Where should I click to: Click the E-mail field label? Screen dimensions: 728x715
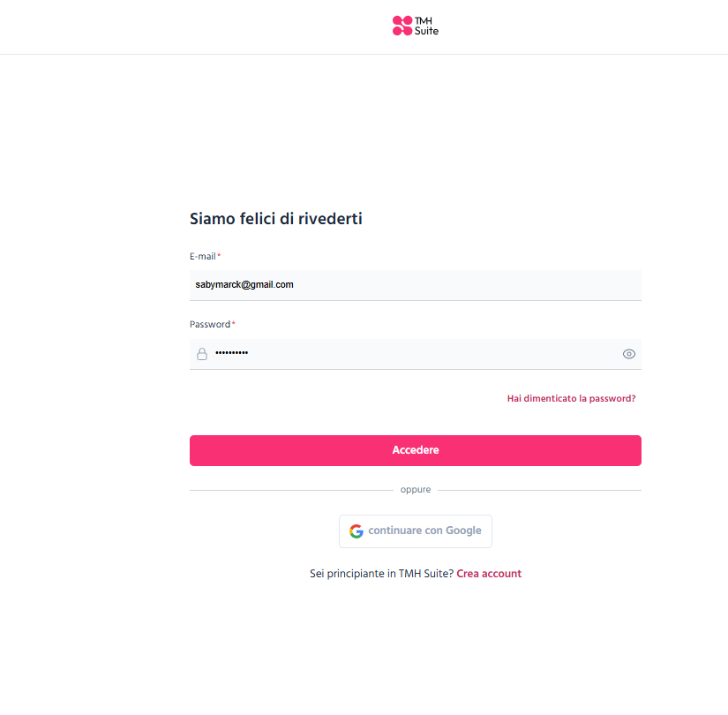coord(202,257)
